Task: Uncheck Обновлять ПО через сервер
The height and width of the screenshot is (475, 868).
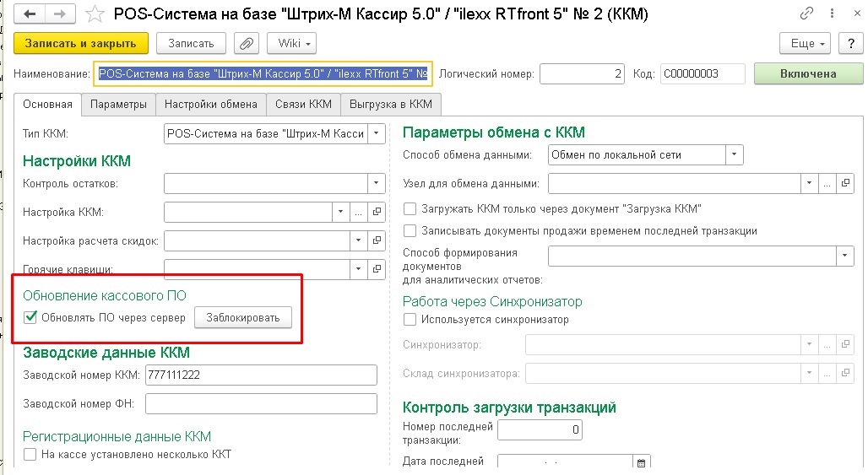Action: (x=30, y=317)
